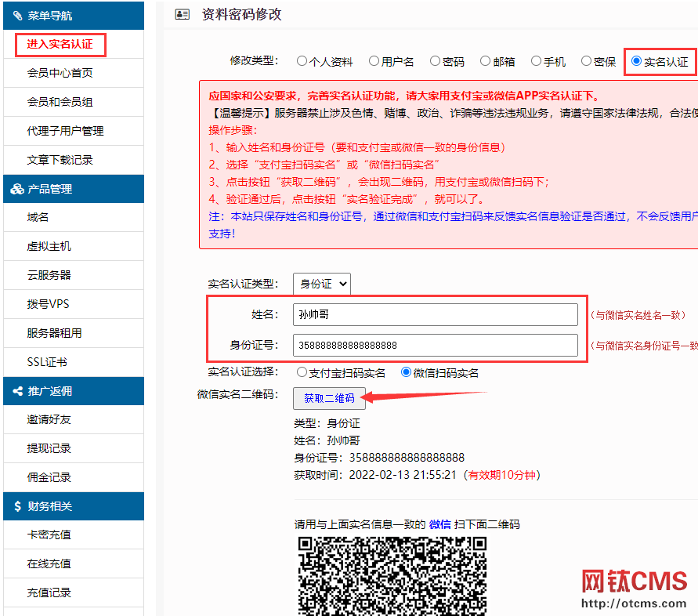The image size is (698, 616).
Task: Click the cubes icon beside 产品管理
Action: coord(17,189)
